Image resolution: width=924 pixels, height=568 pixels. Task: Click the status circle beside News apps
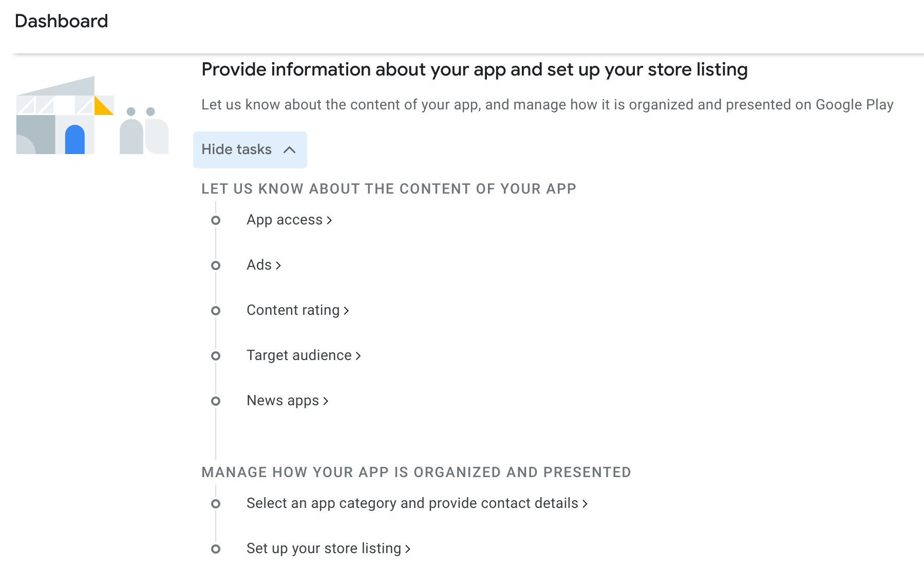click(216, 401)
